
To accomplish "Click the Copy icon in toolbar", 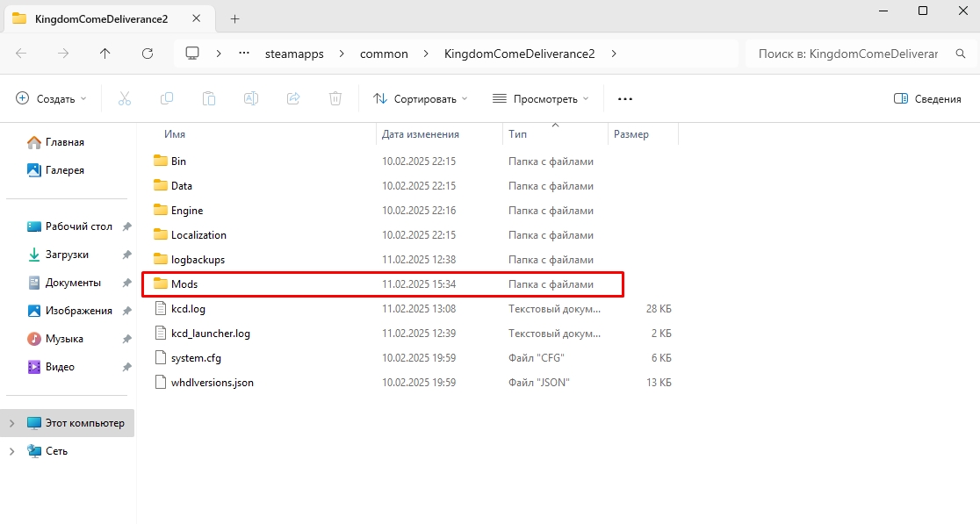I will tap(167, 98).
